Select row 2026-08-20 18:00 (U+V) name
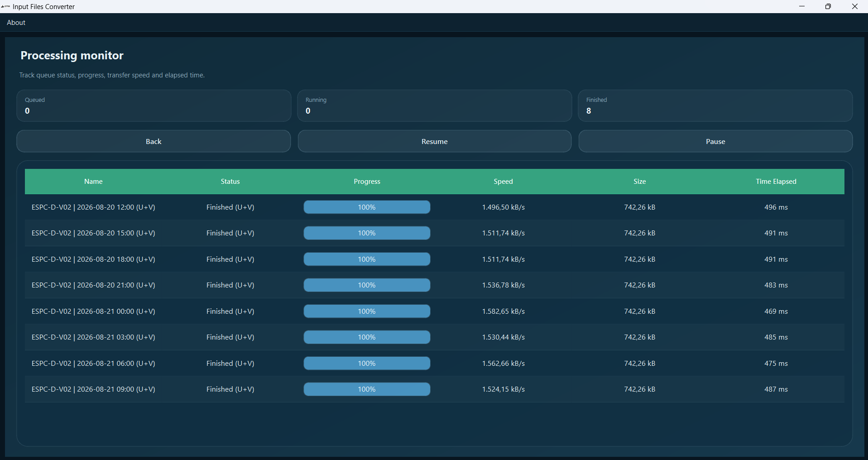868x460 pixels. (x=93, y=259)
